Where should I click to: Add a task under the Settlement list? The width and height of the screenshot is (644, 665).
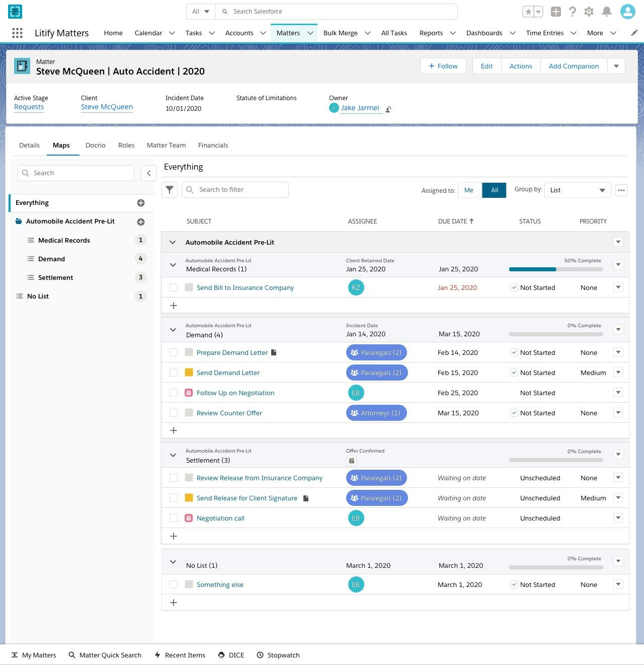click(174, 536)
